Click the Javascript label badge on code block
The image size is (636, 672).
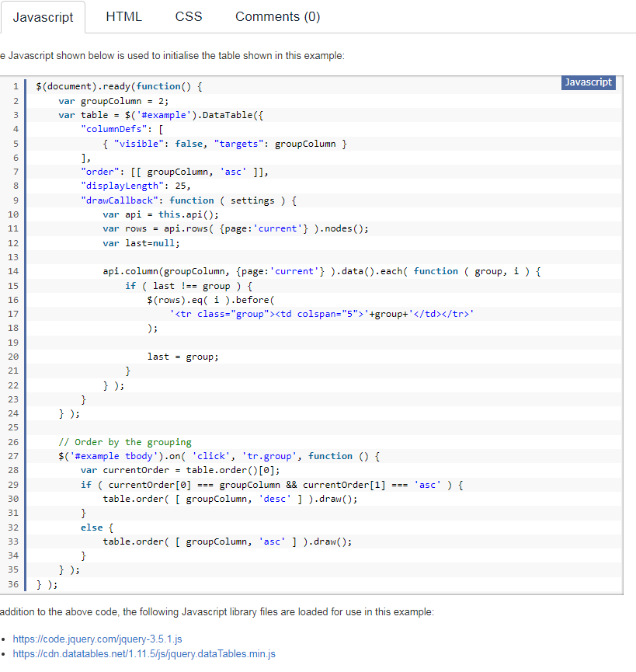[588, 82]
